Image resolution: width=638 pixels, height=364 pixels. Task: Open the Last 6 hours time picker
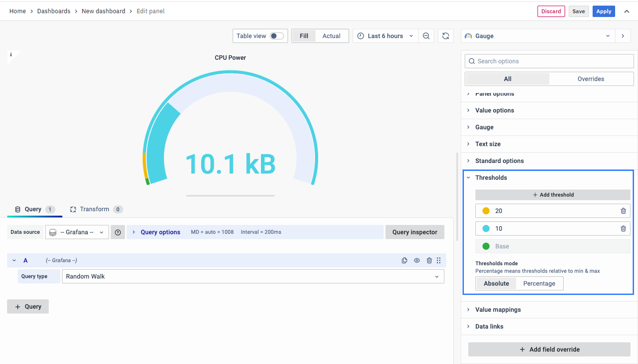[x=385, y=36]
